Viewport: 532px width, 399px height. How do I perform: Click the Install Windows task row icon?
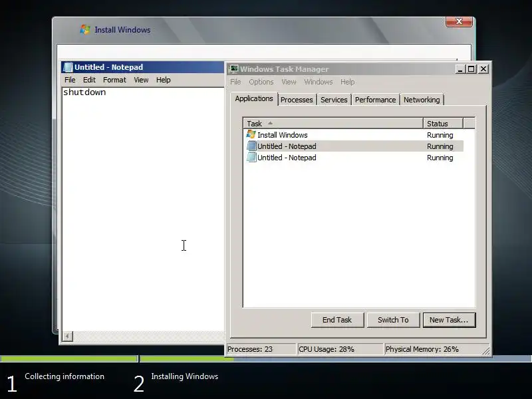coord(251,134)
